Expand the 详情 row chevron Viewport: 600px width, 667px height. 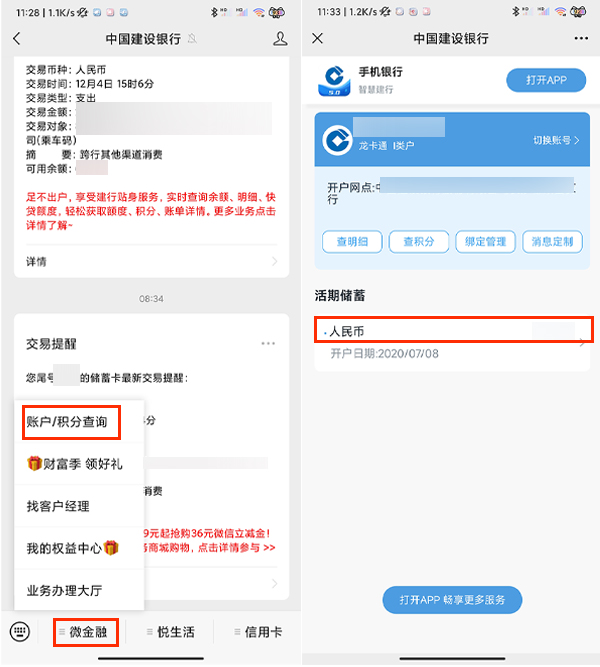click(x=274, y=261)
